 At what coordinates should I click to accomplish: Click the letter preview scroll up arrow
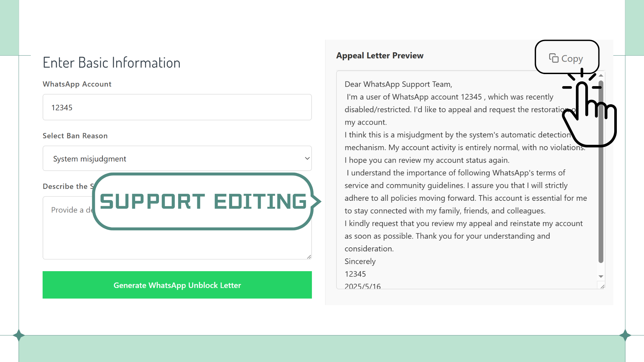tap(601, 75)
